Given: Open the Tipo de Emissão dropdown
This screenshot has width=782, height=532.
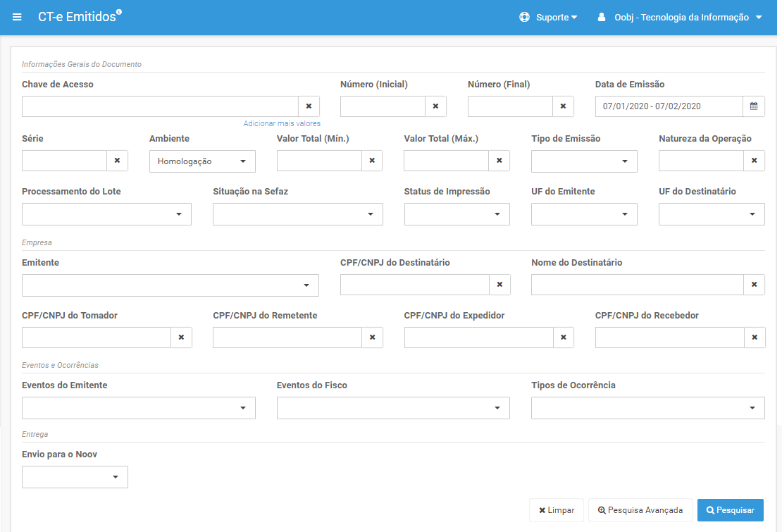Looking at the screenshot, I should [x=584, y=161].
